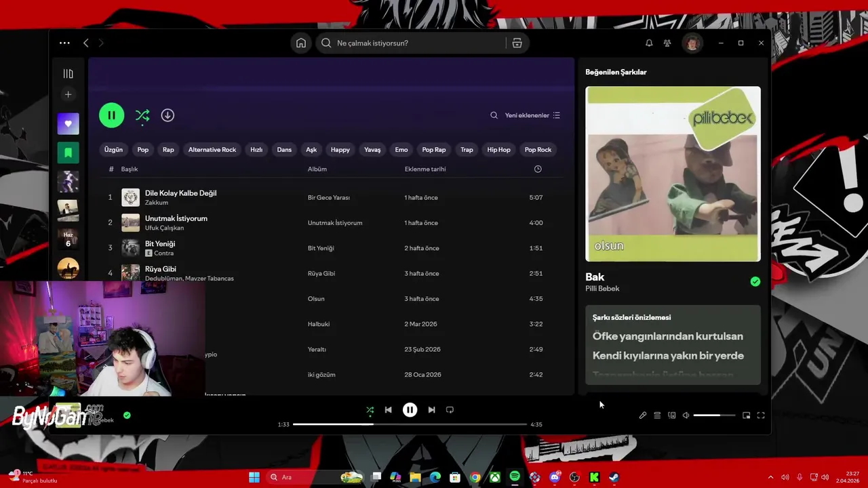Sort by the Albüm column header

317,169
